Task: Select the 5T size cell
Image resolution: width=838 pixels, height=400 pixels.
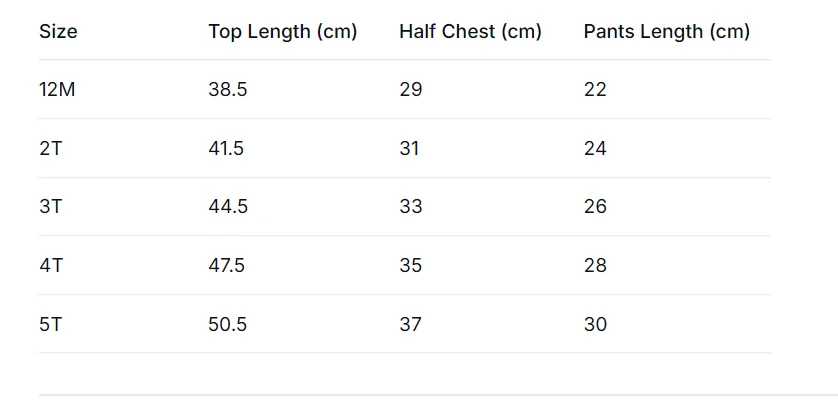Action: (51, 324)
